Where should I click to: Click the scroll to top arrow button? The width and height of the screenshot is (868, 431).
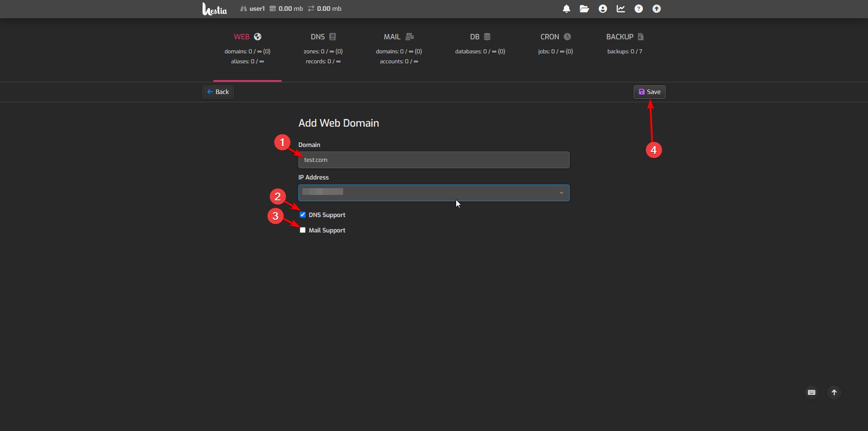834,393
